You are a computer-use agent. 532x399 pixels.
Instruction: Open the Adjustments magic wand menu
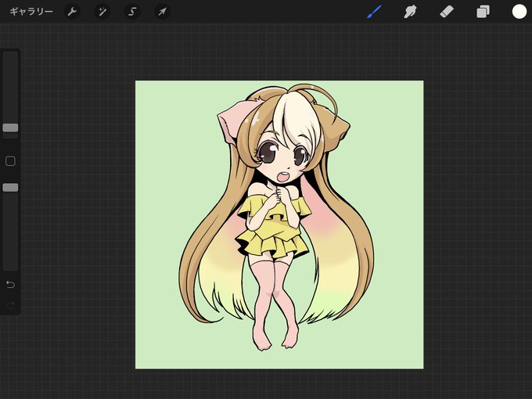point(102,12)
